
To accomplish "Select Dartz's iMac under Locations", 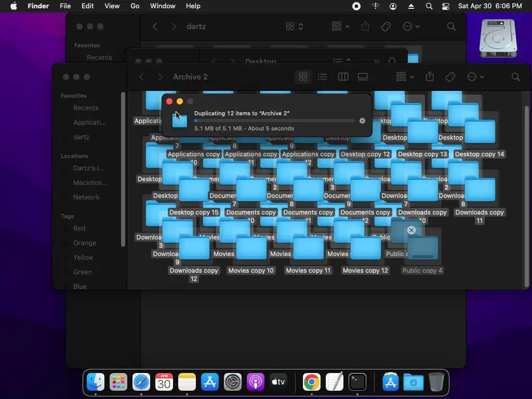I will (88, 168).
